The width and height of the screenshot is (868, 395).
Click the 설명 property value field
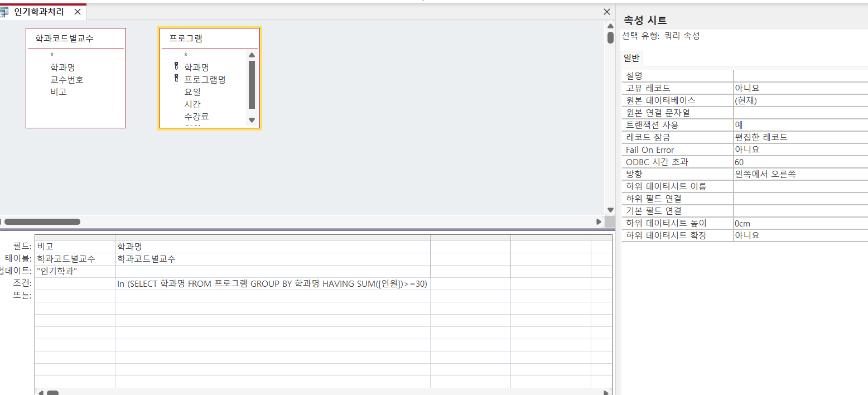pos(800,76)
